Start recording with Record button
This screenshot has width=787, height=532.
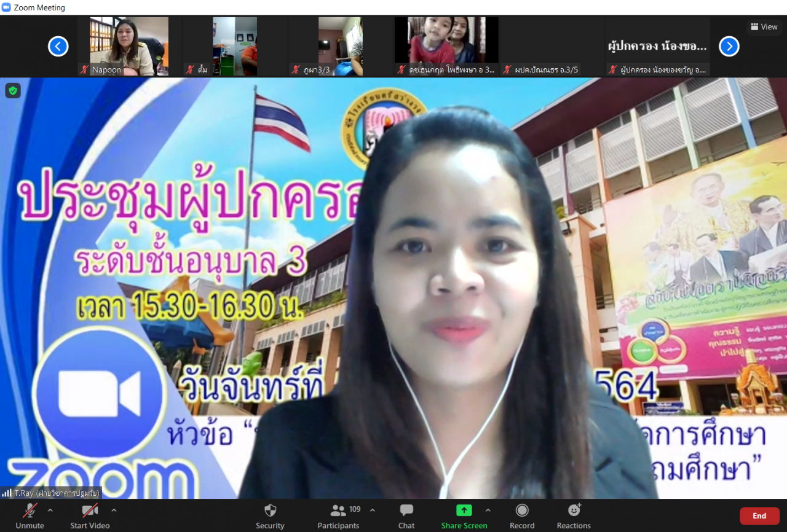tap(522, 515)
